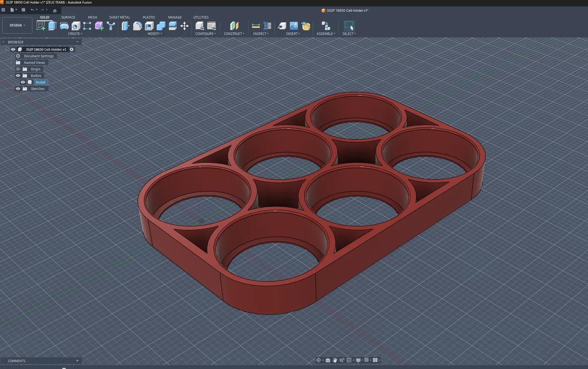Viewport: 588px width, 369px height.
Task: Select the Pan hand tool
Action: coord(335,360)
